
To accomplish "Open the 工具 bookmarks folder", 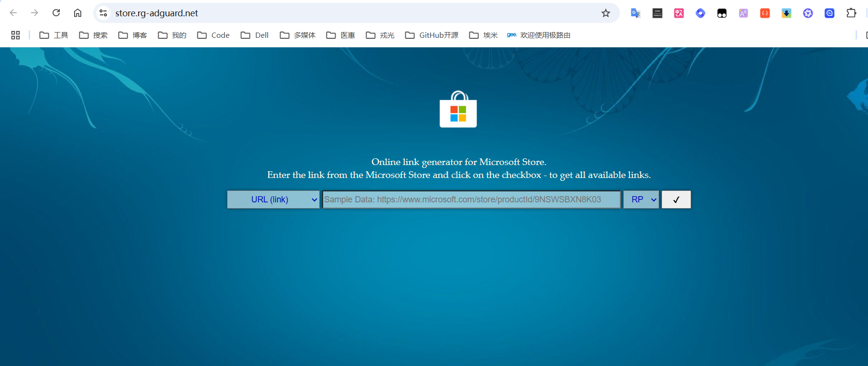I will pos(54,35).
